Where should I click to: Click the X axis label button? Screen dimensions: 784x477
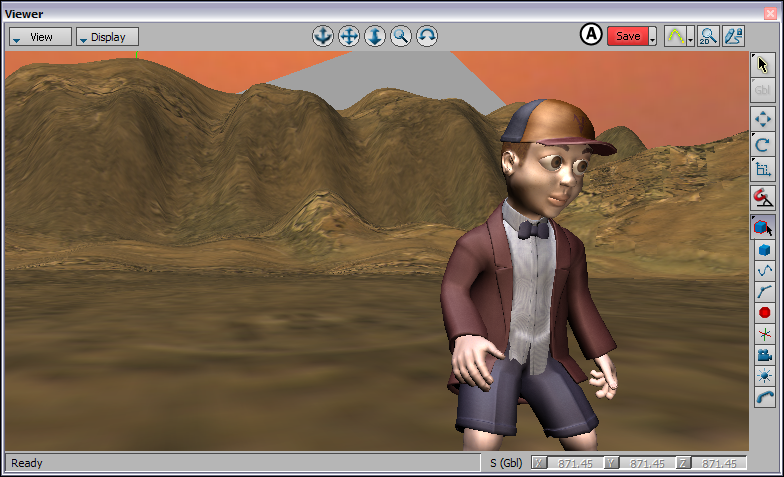coord(539,463)
